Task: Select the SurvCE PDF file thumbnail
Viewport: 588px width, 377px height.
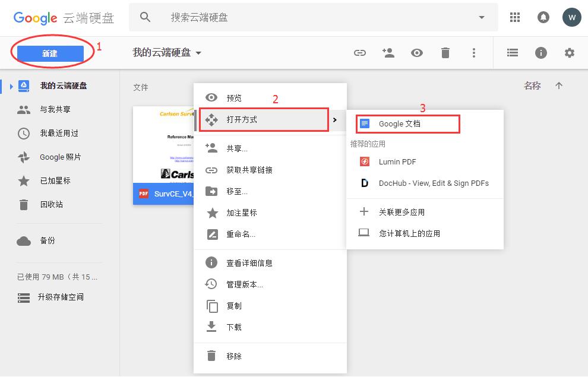Action: (x=163, y=145)
